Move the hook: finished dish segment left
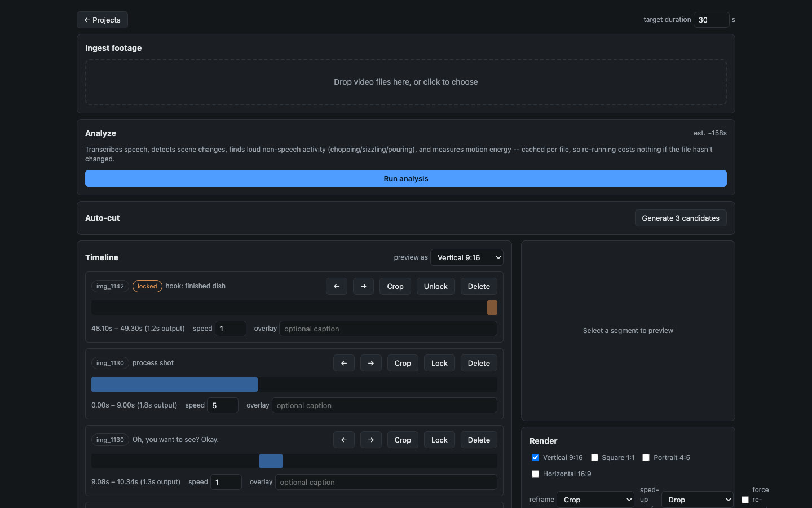Viewport: 812px width, 508px height. [x=336, y=286]
